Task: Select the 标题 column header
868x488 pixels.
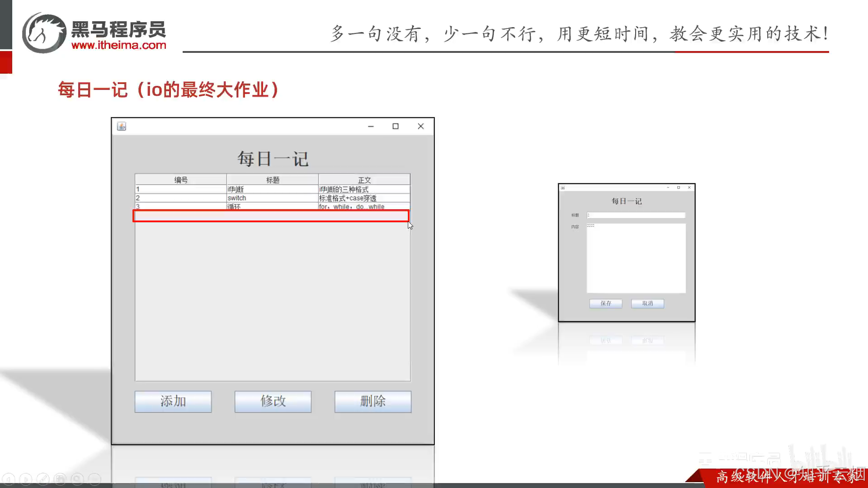Action: pos(273,180)
